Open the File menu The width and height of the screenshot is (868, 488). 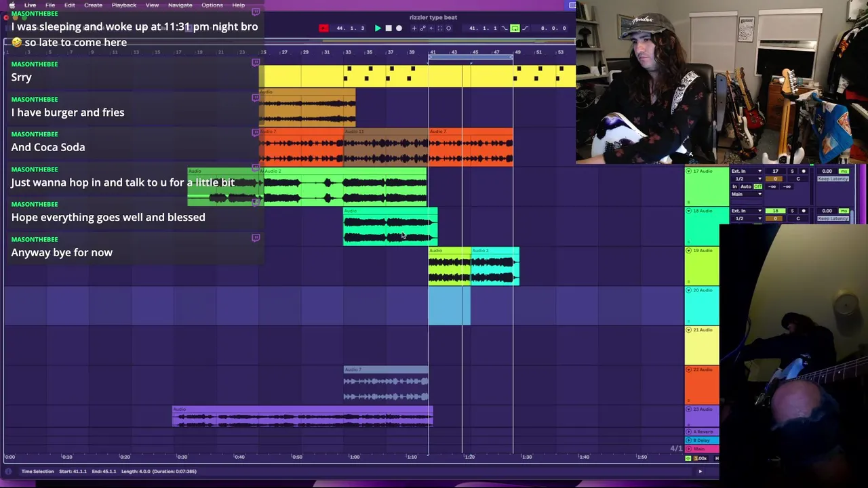pos(50,5)
